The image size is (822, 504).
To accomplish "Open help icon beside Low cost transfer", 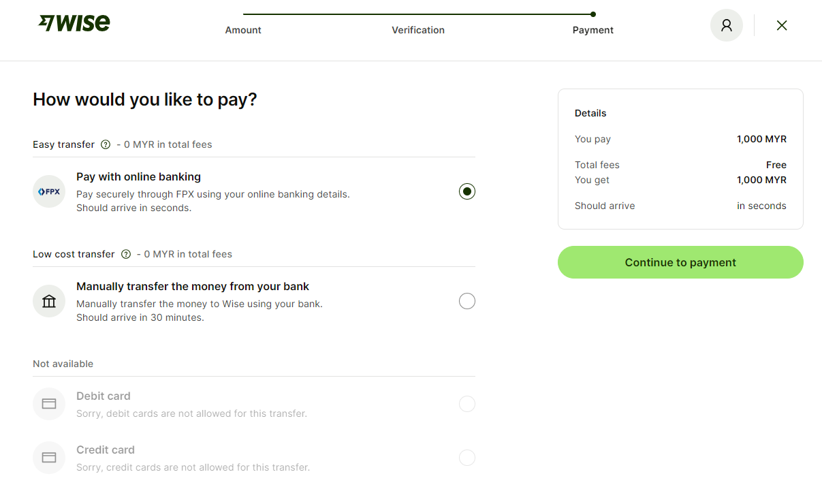I will click(126, 254).
